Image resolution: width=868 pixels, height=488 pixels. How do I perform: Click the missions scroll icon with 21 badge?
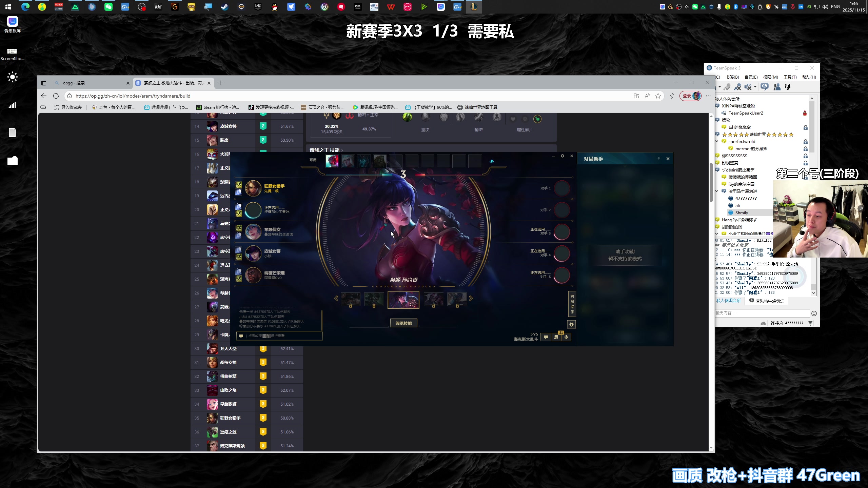click(556, 338)
